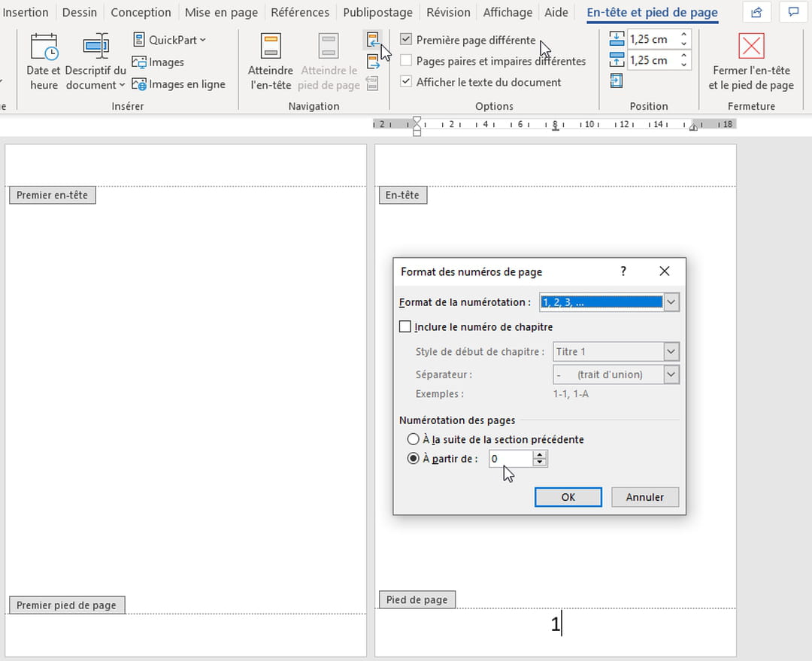The image size is (812, 661).
Task: Open the Format de la numérotation dropdown
Action: (670, 302)
